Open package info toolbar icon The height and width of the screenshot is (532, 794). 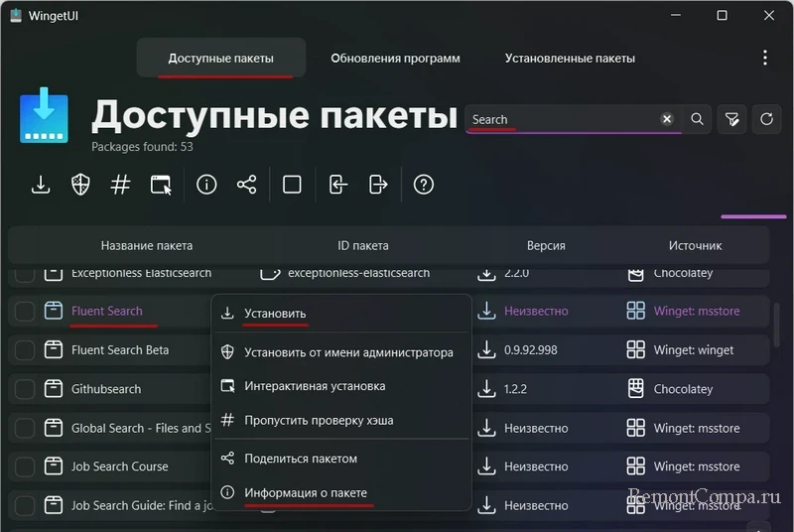[206, 185]
